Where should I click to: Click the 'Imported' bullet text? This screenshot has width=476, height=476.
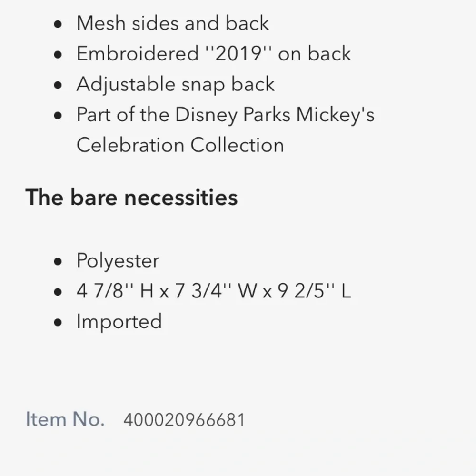(x=119, y=321)
